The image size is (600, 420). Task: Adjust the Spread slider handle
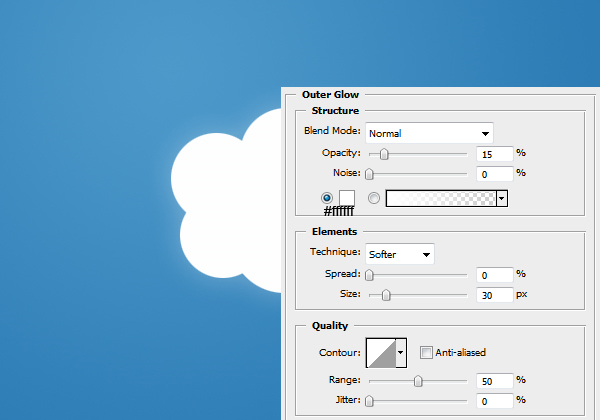coord(369,275)
